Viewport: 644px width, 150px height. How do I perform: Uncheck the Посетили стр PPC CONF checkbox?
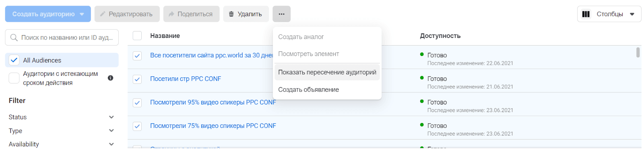point(137,79)
